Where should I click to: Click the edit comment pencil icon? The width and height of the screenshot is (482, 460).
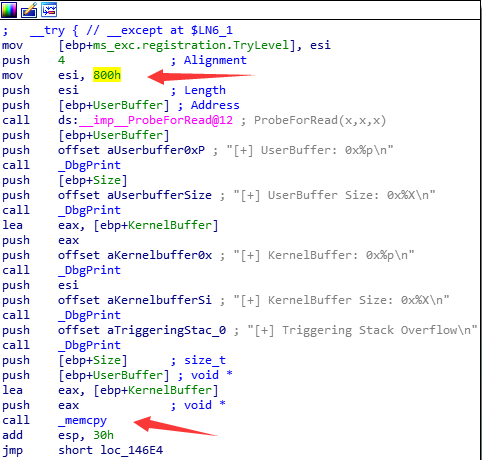pos(29,10)
